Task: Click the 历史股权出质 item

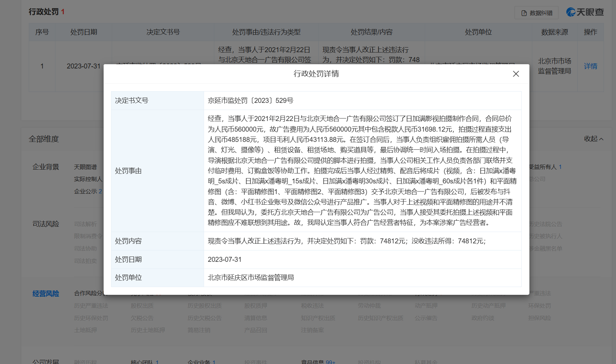Action: click(205, 305)
